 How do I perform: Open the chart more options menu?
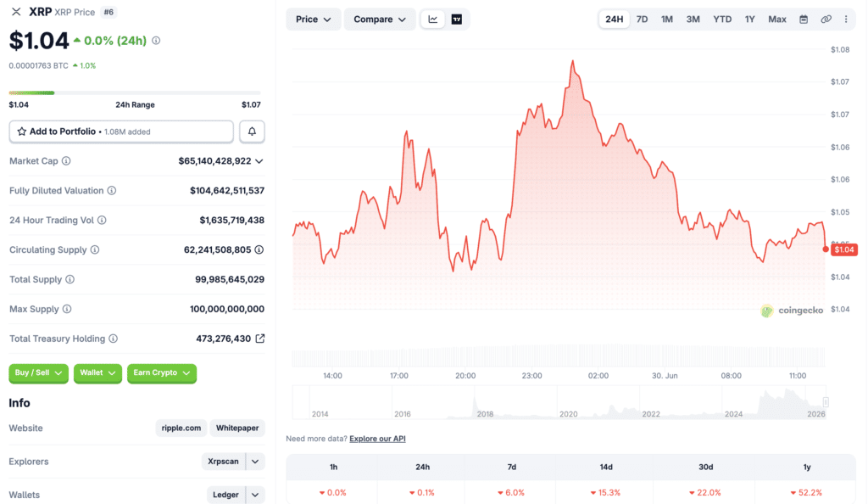(846, 20)
